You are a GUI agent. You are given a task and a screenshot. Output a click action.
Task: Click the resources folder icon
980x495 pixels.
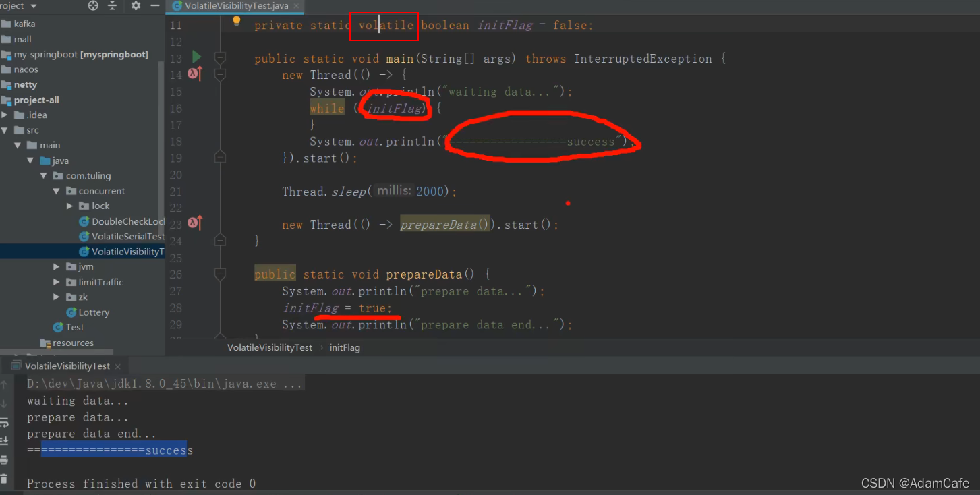tap(45, 343)
